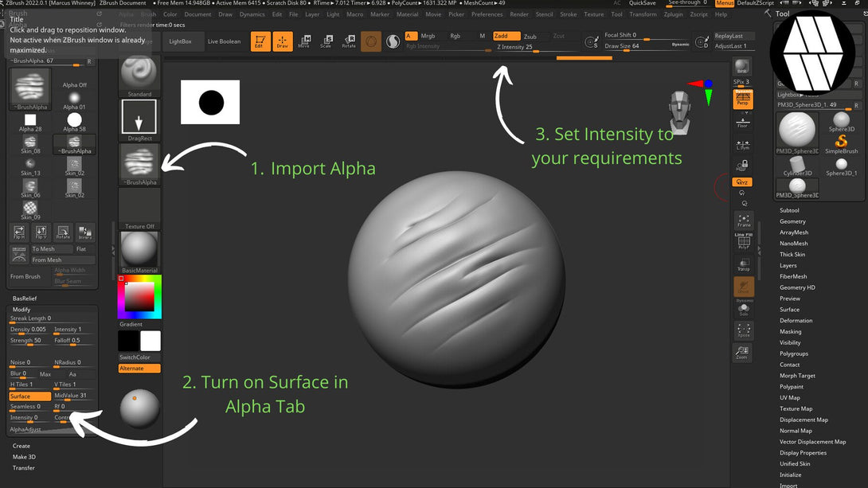Click the ReplayLast button
This screenshot has width=868, height=488.
click(x=733, y=36)
